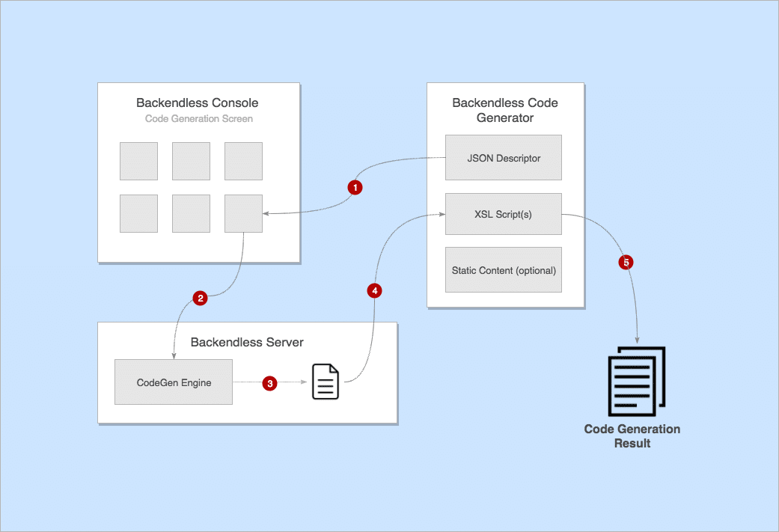This screenshot has height=532, width=779.
Task: Select the Static Content (optional) box
Action: [x=504, y=269]
